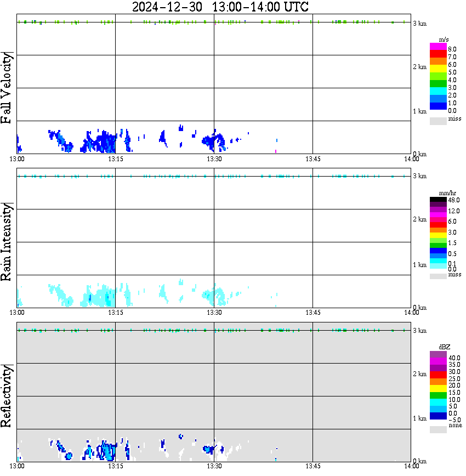466x476 pixels.
Task: Select the black 48.0 swatch in mm/hr legend
Action: pos(439,200)
